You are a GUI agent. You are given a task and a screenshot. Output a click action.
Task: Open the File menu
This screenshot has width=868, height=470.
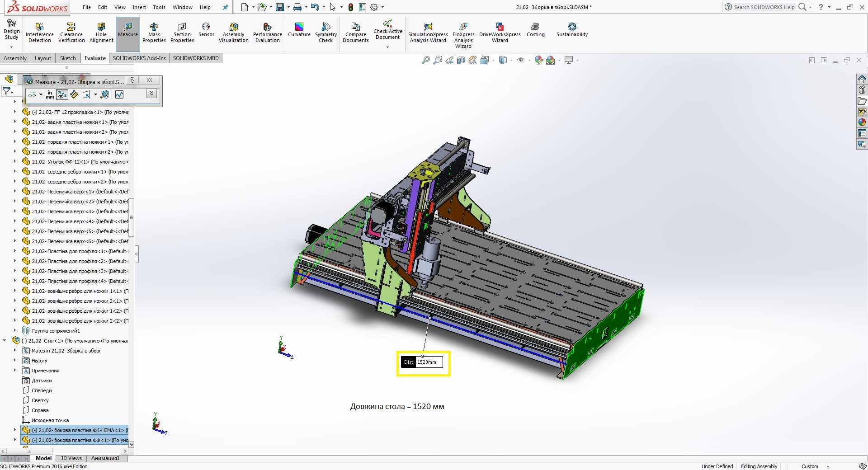[87, 7]
